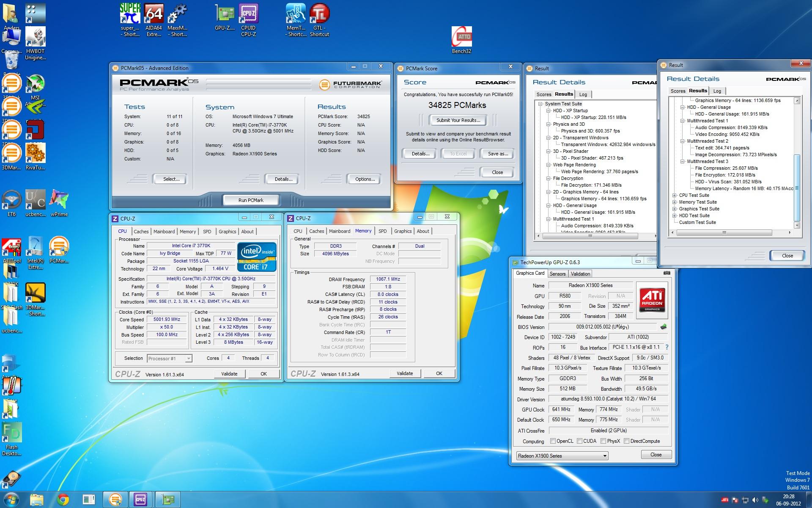Click the Select... button under Tests
This screenshot has width=812, height=508.
171,179
